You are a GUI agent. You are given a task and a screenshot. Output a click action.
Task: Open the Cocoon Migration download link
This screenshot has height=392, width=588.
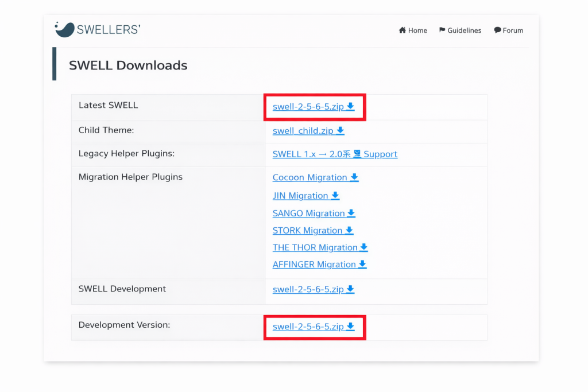tap(310, 177)
